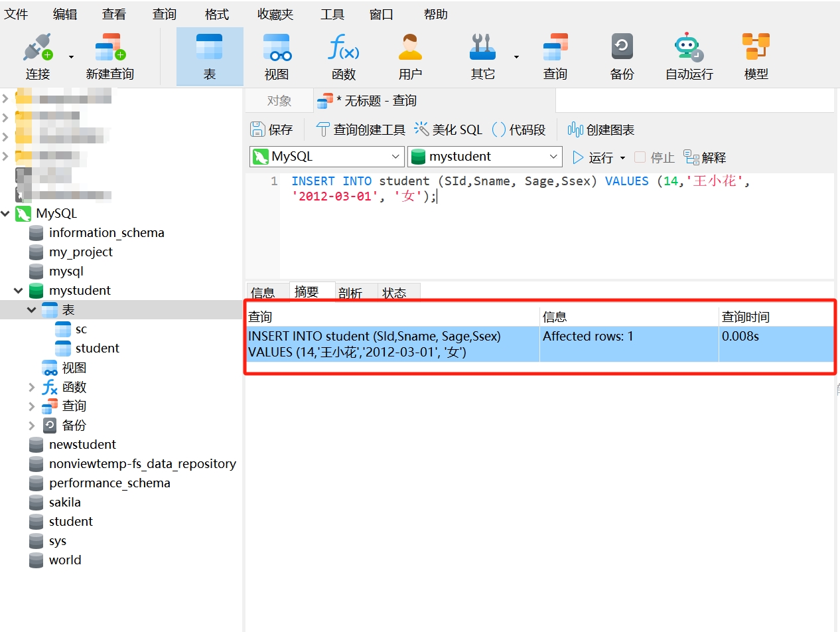Image resolution: width=840 pixels, height=632 pixels.
Task: Click the 美化 SQL beautify button
Action: [x=449, y=129]
